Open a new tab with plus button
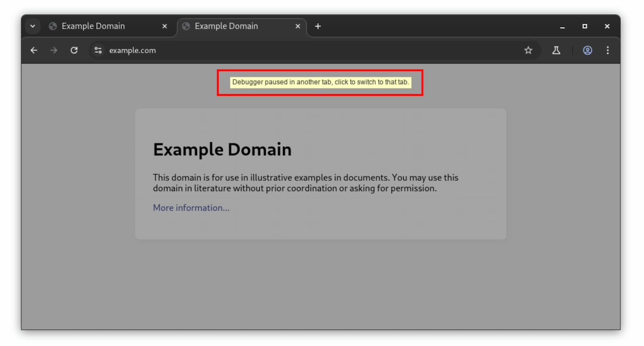 (x=318, y=26)
